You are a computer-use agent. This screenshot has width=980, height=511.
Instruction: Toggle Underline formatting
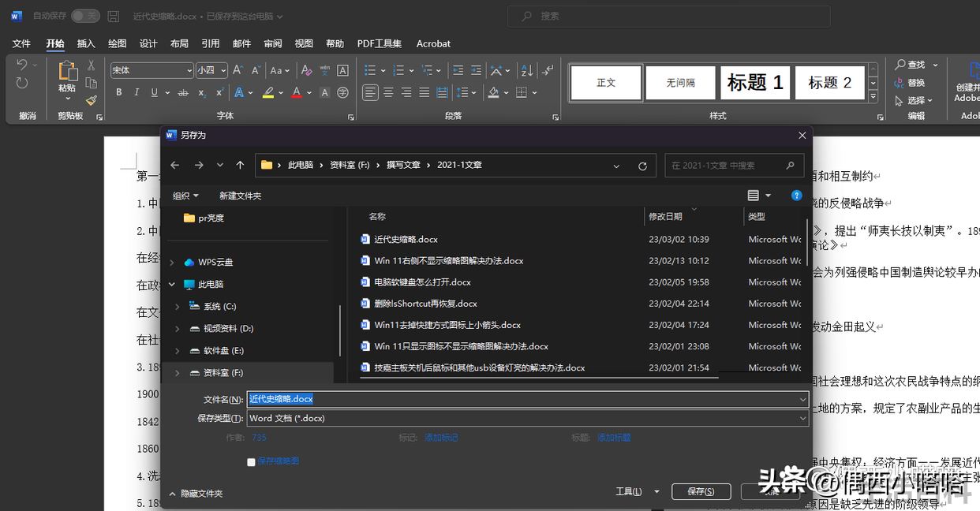154,92
